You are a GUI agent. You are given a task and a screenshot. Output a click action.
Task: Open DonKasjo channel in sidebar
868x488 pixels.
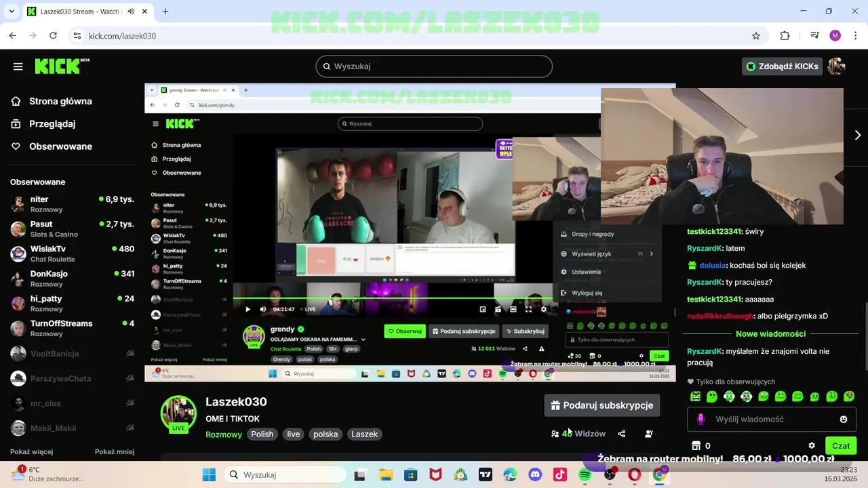(x=71, y=279)
